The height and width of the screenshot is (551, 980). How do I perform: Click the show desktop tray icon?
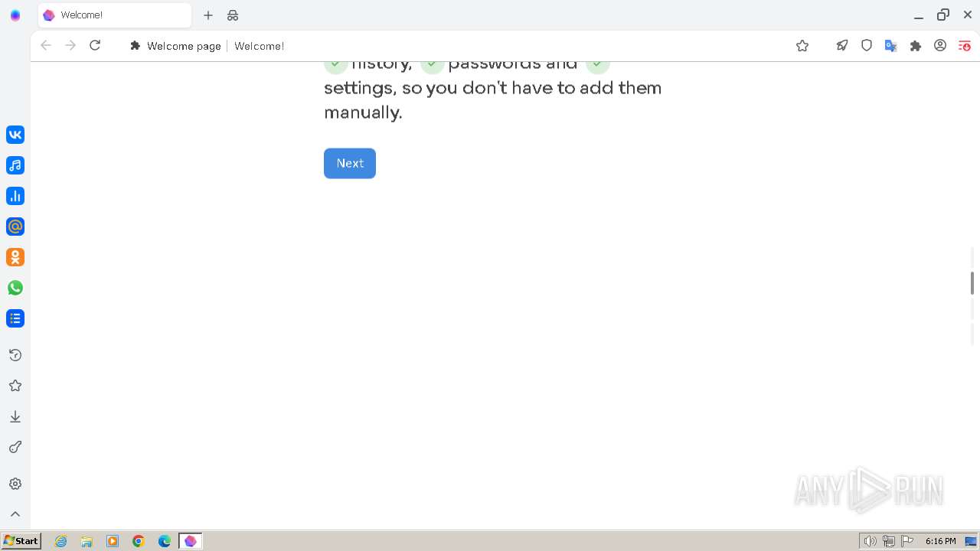(x=971, y=541)
